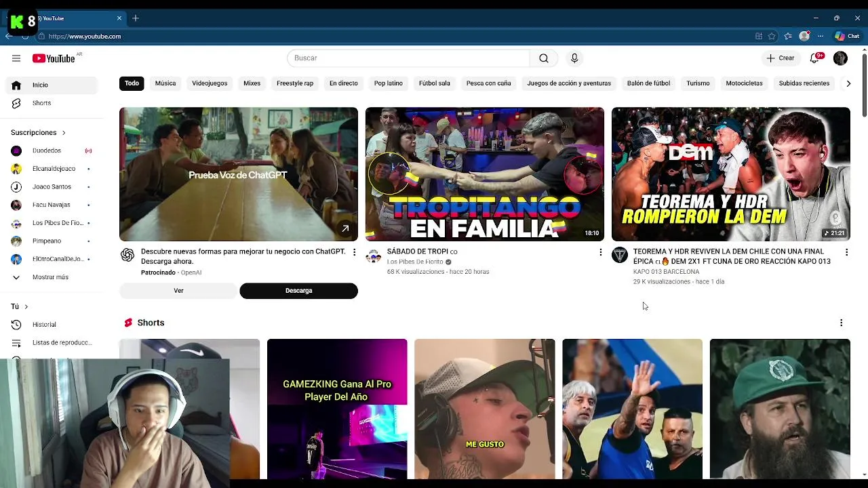Open options menu for SÁBADO DE TROPI video
The image size is (868, 488).
coord(600,252)
